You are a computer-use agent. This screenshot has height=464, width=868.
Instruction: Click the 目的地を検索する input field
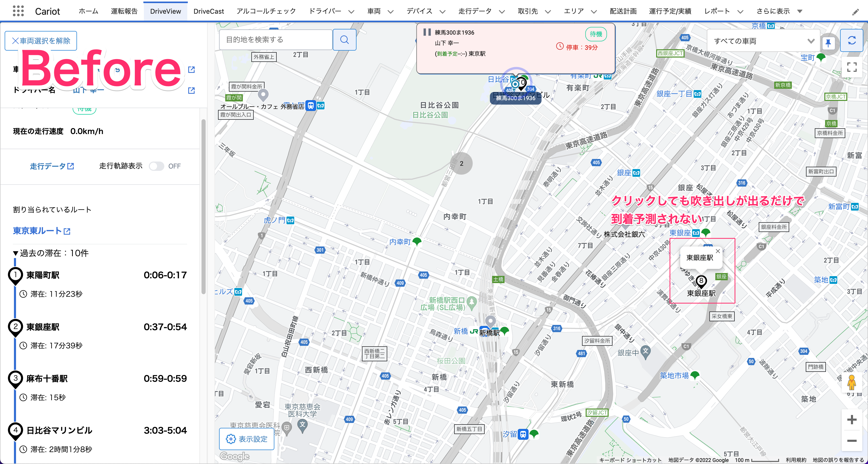pyautogui.click(x=276, y=40)
